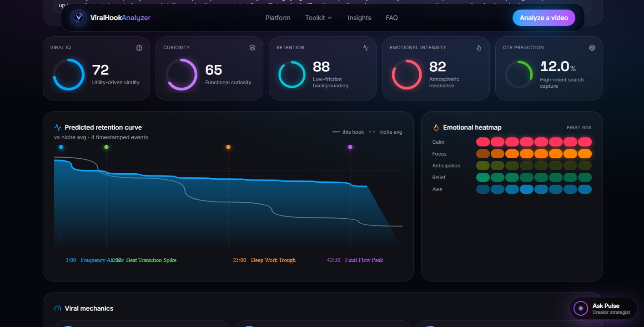Click the 'Predicted retention curve' heading
Viewport: 644px width, 327px height.
pyautogui.click(x=103, y=127)
